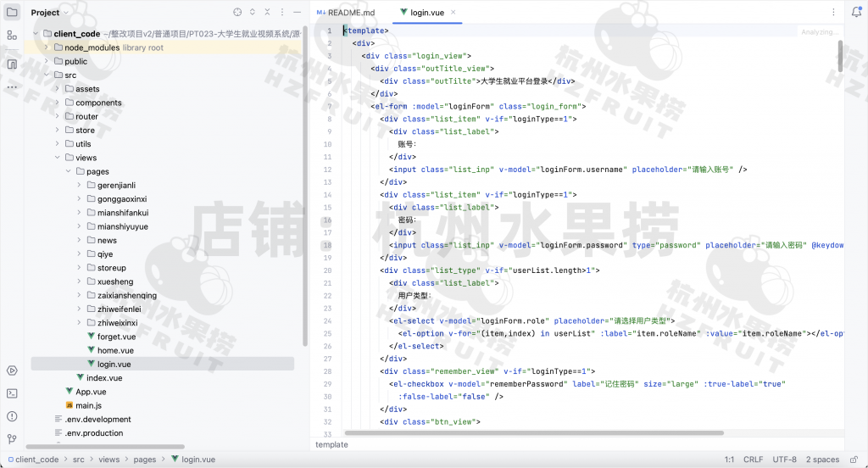This screenshot has width=868, height=468.
Task: Click the 1:1 cursor position indicator
Action: click(729, 460)
